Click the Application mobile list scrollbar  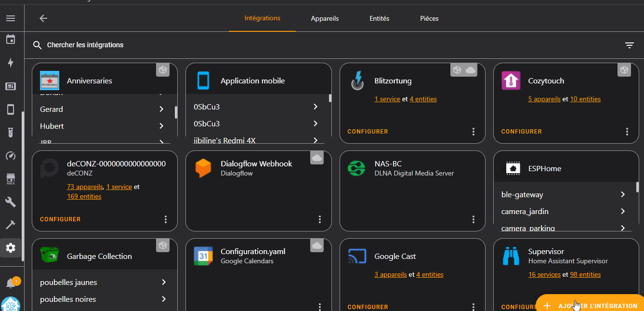(330, 98)
